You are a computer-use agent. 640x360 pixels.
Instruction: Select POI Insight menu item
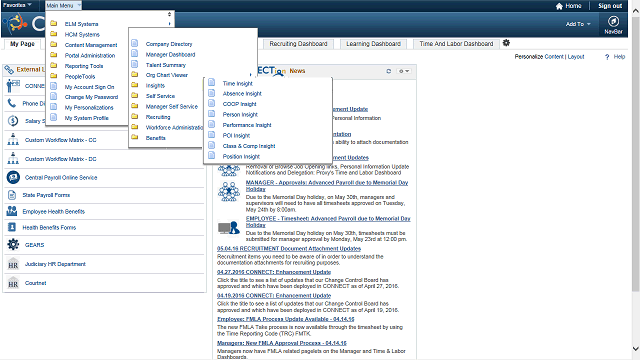click(x=236, y=136)
